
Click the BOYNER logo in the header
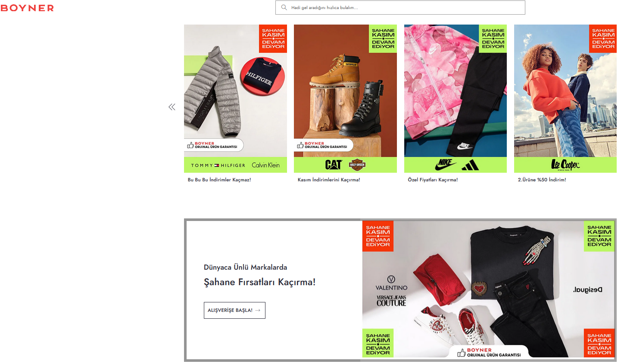27,8
